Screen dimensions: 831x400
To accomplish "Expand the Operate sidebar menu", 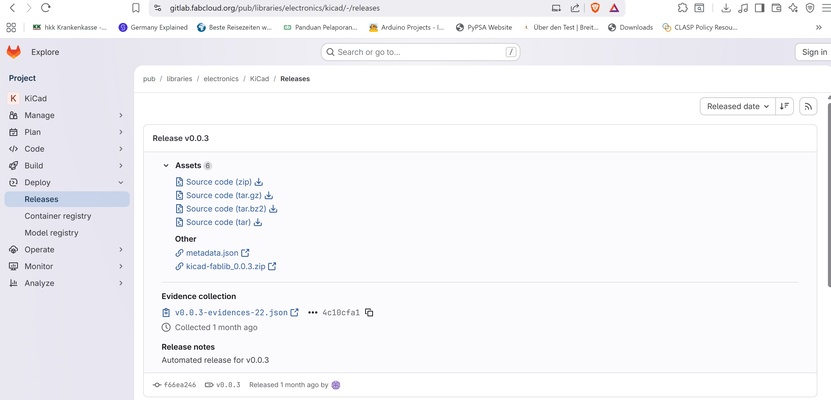I will coord(67,250).
